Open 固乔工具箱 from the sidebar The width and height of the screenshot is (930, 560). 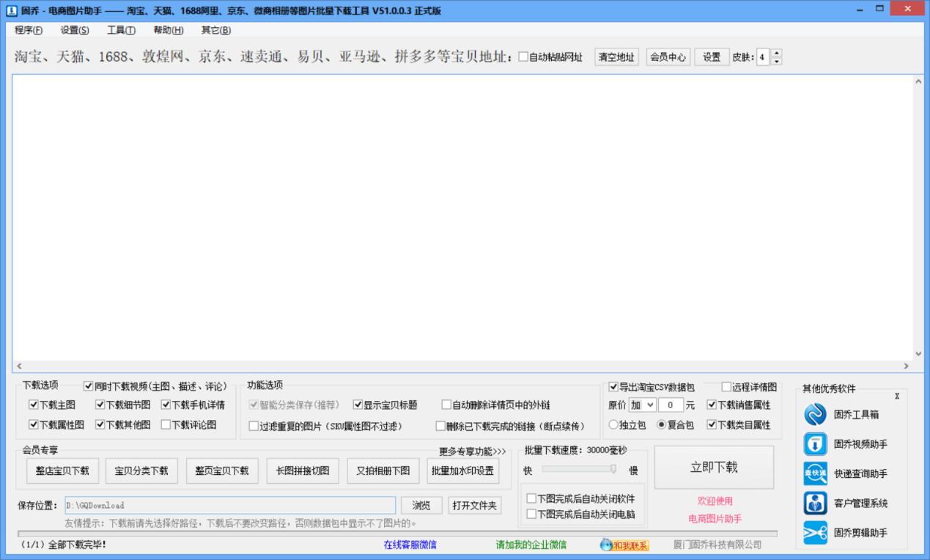(x=815, y=413)
